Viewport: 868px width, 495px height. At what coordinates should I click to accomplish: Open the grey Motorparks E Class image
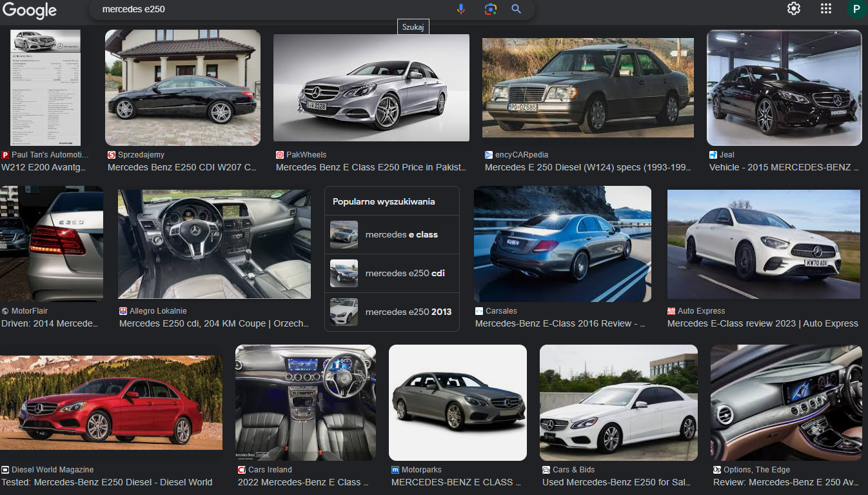458,403
